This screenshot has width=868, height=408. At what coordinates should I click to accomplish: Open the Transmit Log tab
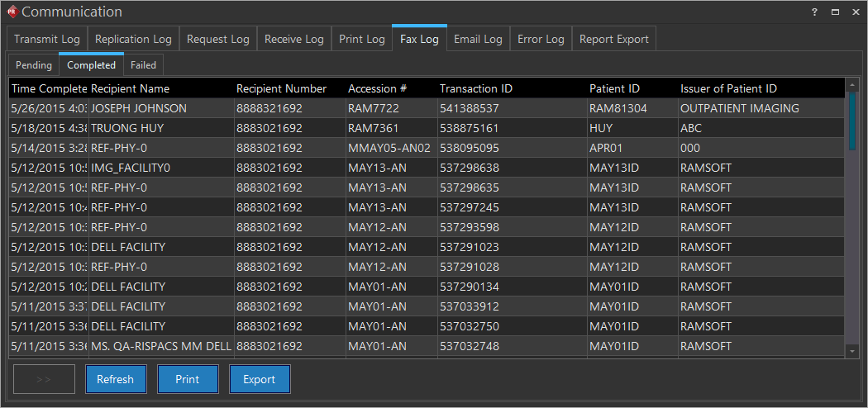(47, 39)
